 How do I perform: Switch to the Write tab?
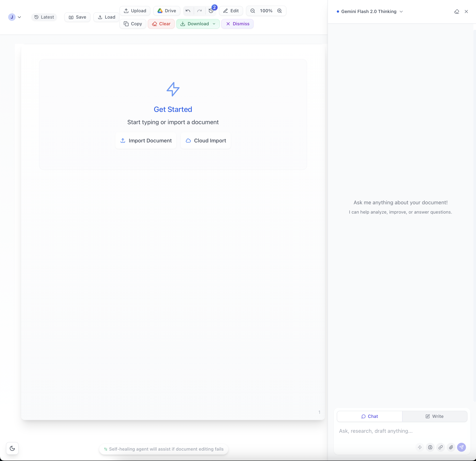435,416
